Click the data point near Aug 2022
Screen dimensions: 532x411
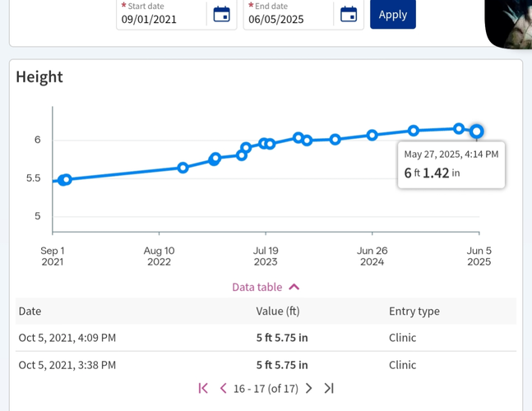point(183,168)
